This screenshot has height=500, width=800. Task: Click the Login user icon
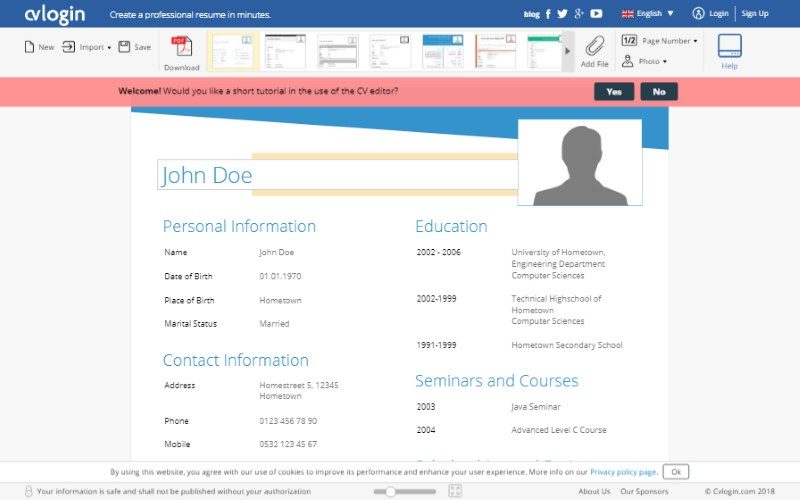[698, 14]
